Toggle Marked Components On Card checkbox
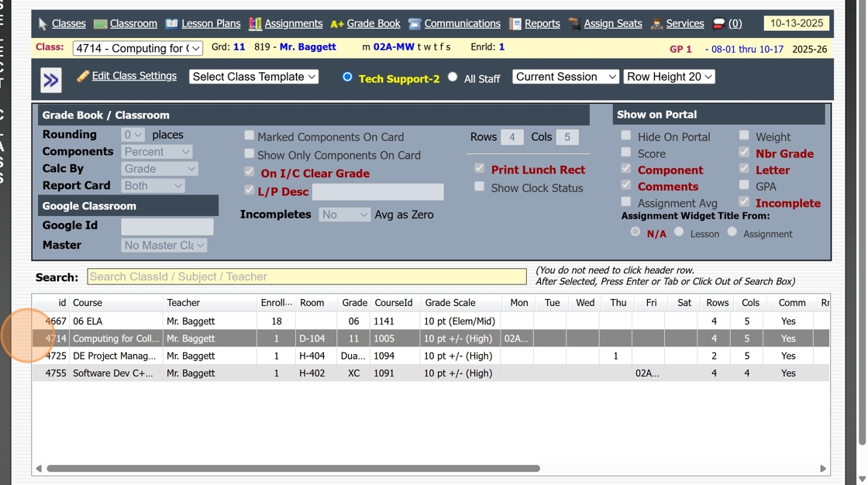868x485 pixels. 249,135
